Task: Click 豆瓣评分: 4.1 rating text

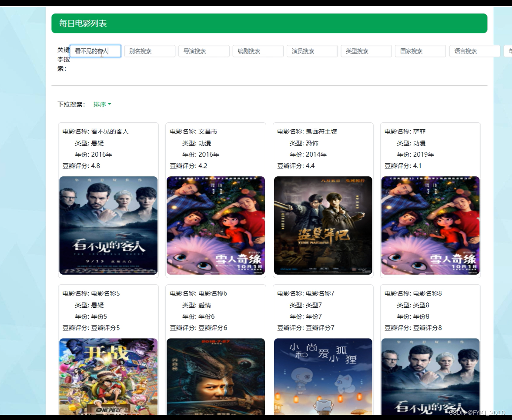Action: click(x=403, y=166)
